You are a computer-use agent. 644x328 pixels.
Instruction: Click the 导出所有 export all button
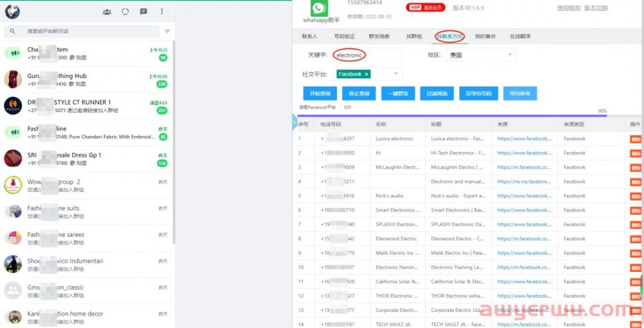(x=520, y=93)
